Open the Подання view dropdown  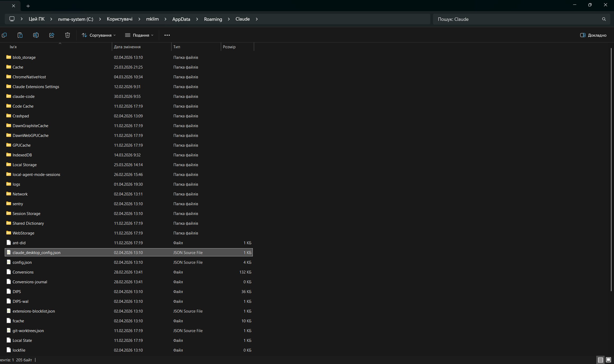point(139,35)
